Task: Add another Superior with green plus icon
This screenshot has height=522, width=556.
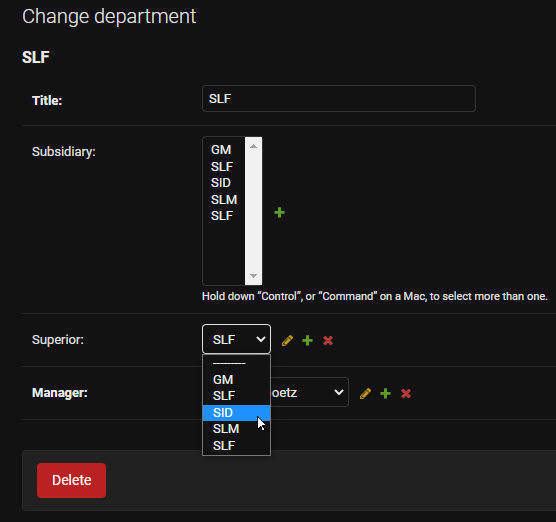Action: pyautogui.click(x=307, y=340)
